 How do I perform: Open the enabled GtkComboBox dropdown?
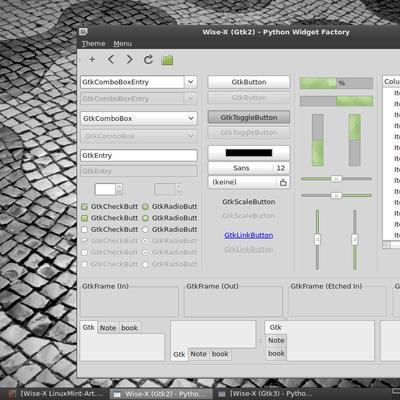[139, 118]
